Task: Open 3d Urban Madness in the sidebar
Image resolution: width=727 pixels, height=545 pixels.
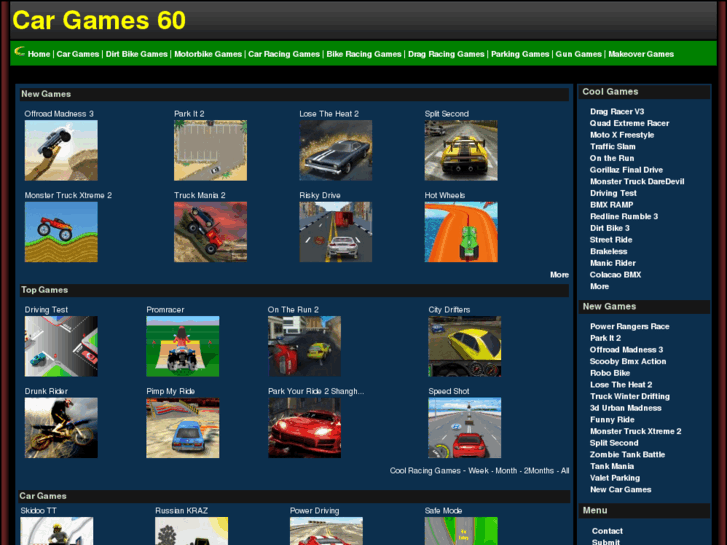Action: click(x=626, y=408)
